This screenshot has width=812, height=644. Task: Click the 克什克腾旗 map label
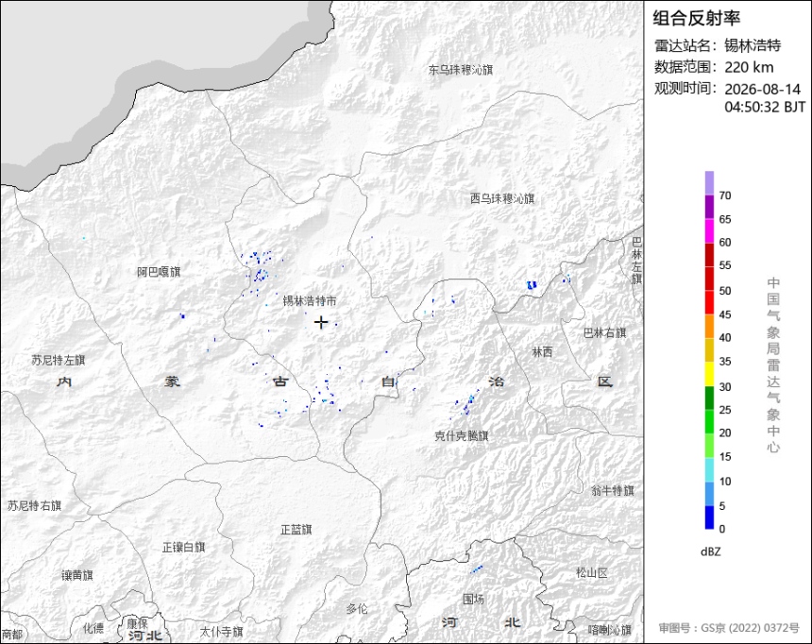[x=461, y=435]
